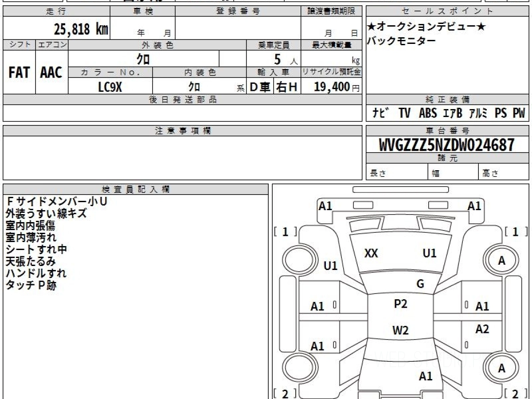Click the 輸入車 header
This screenshot has width=532, height=399.
pos(274,72)
